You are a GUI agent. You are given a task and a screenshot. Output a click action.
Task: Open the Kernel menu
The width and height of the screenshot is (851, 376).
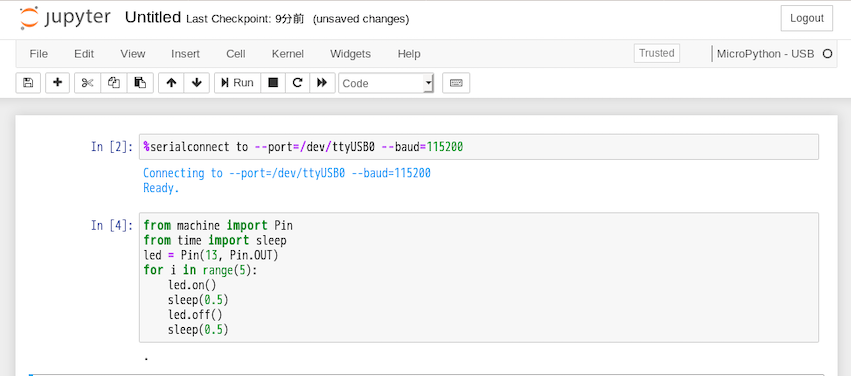pos(288,54)
